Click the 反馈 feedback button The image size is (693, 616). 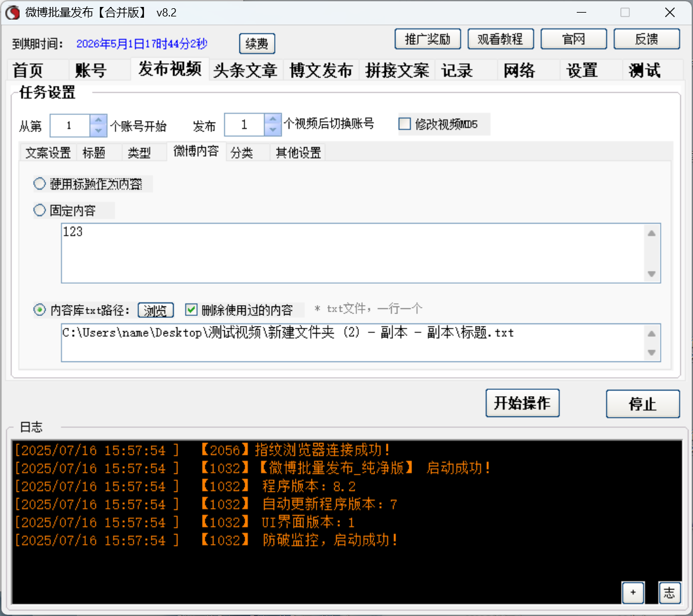647,39
